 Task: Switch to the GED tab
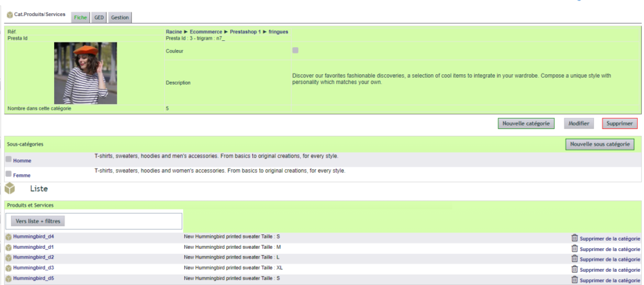pos(99,17)
